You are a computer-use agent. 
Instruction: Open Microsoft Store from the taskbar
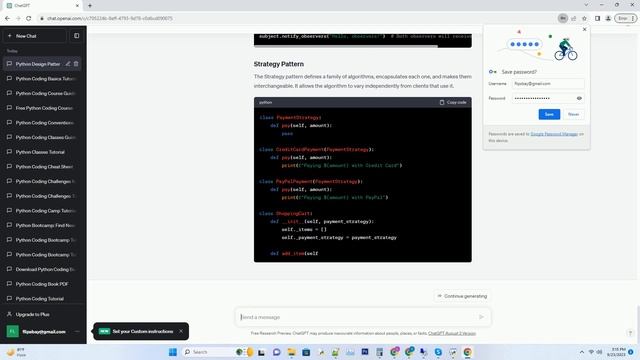306,352
